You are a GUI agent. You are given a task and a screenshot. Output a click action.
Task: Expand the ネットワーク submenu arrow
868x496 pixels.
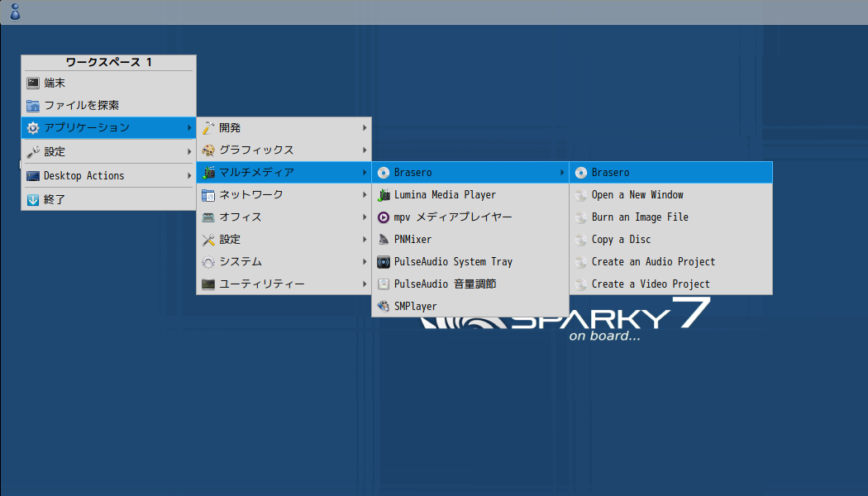click(365, 195)
